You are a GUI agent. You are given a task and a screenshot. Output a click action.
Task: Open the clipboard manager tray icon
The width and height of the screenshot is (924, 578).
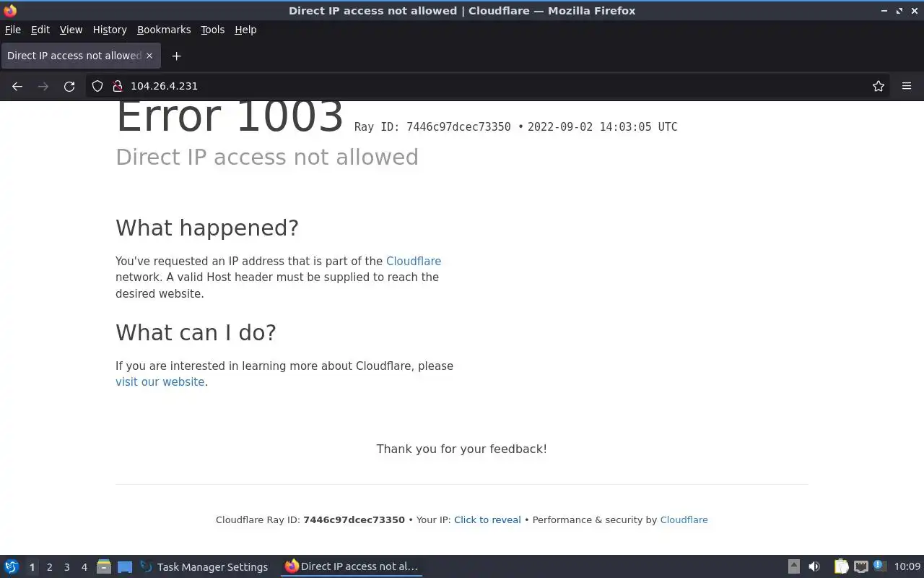tap(841, 566)
